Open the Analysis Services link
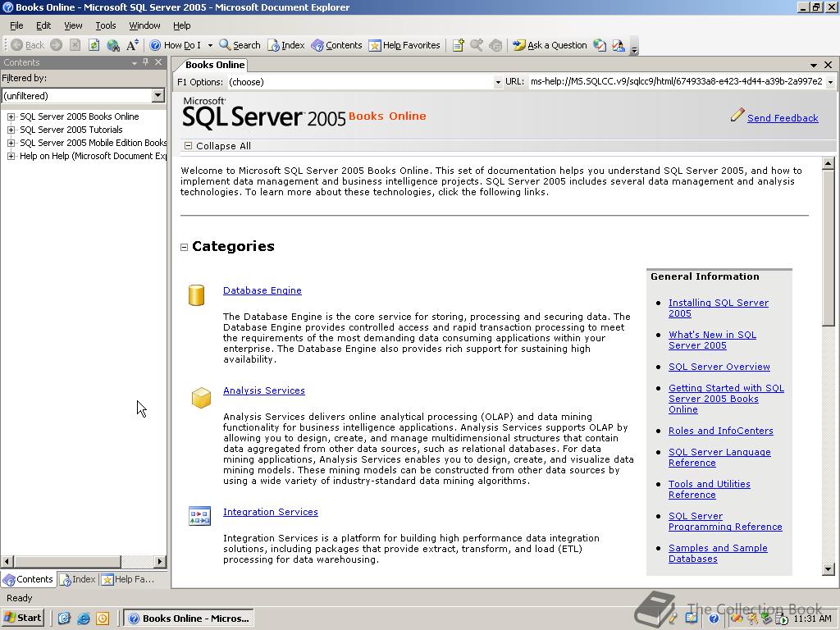This screenshot has height=630, width=840. coord(263,390)
